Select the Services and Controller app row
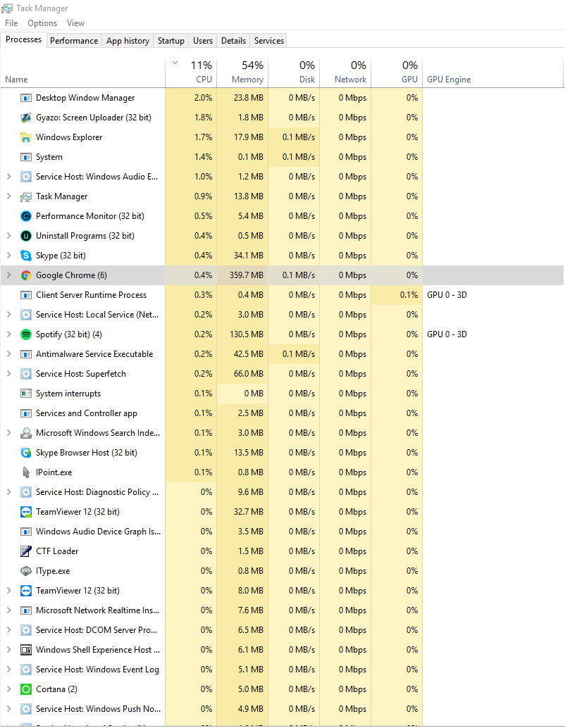 pyautogui.click(x=282, y=413)
